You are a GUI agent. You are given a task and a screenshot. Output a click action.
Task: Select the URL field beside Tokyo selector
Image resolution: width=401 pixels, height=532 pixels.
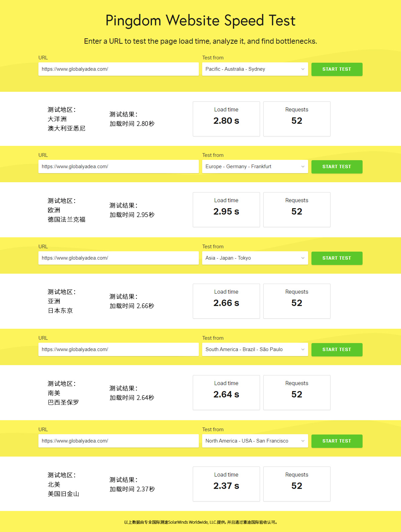point(118,258)
